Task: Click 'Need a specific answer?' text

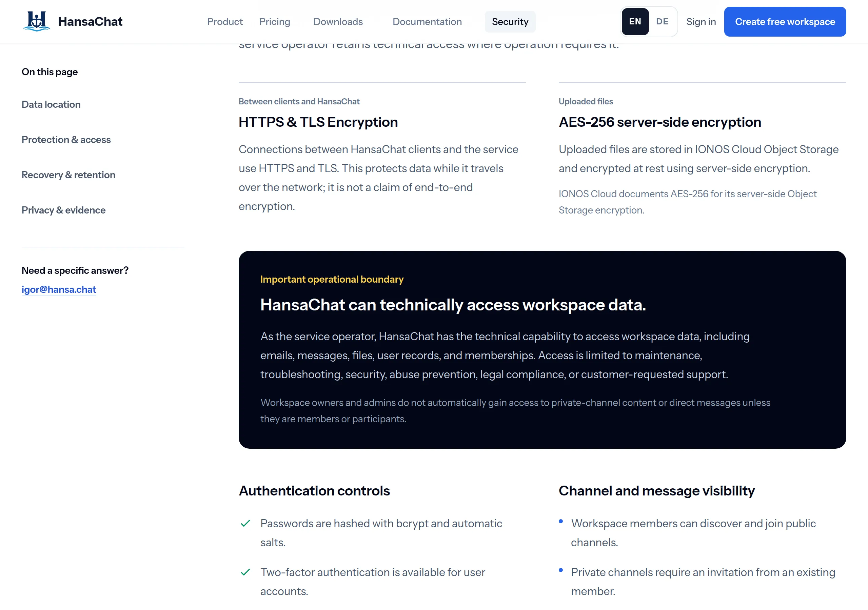Action: pyautogui.click(x=75, y=270)
